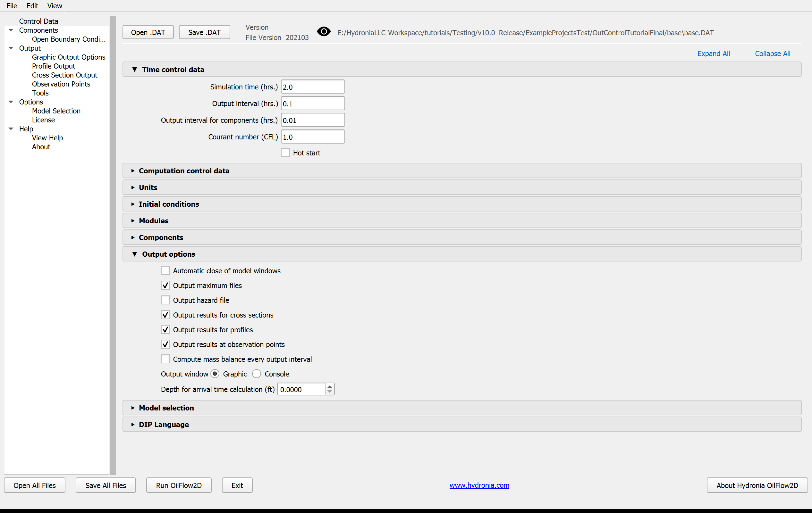Collapse the Output options section
Image resolution: width=812 pixels, height=513 pixels.
coord(461,254)
